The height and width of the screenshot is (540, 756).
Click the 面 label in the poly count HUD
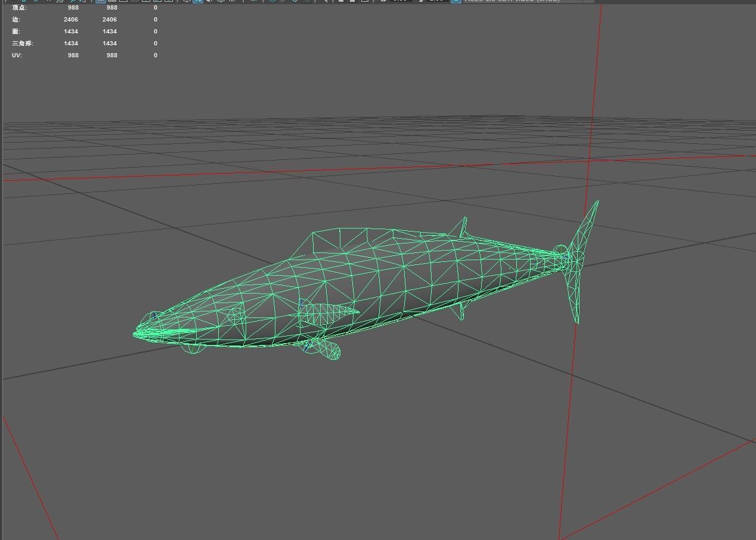16,32
